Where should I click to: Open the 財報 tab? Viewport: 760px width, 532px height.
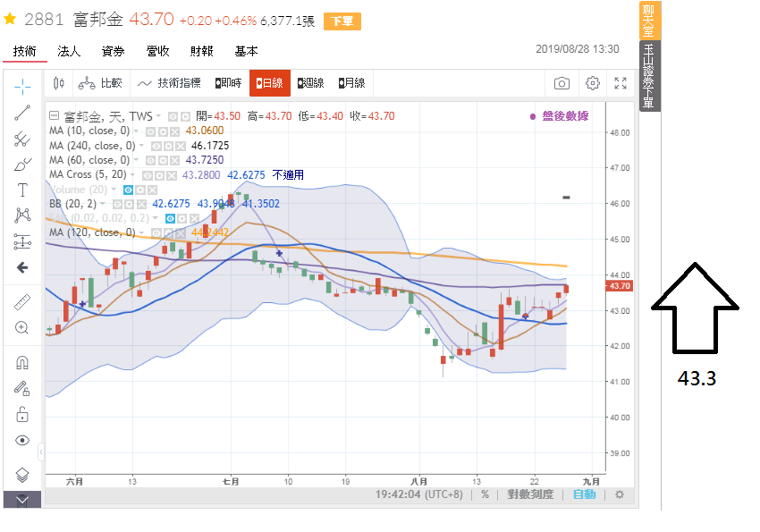[202, 51]
